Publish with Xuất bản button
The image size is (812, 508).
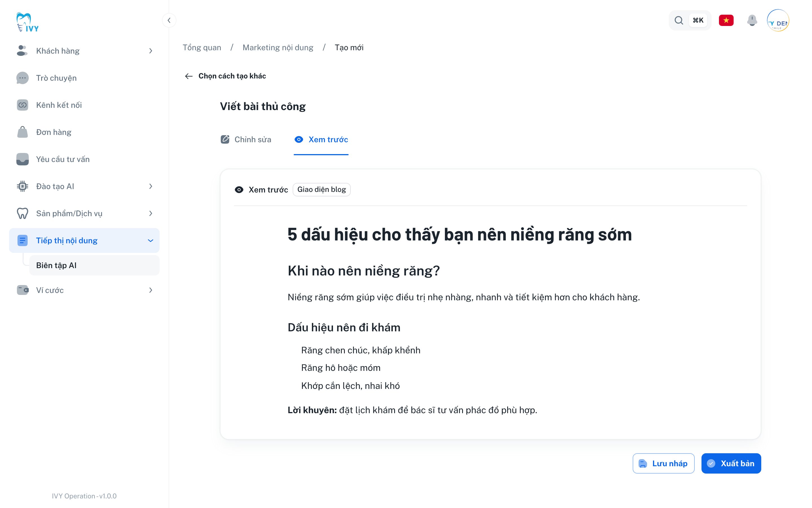[731, 464]
